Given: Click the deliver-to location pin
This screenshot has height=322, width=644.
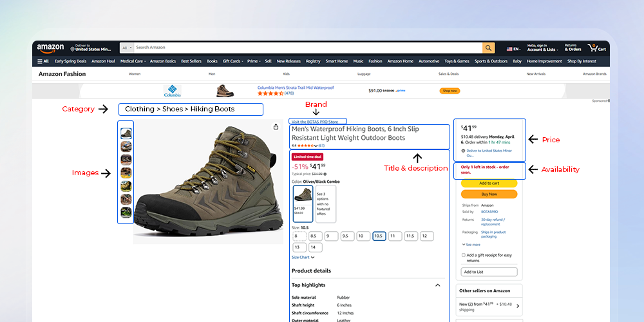Looking at the screenshot, I should click(72, 50).
